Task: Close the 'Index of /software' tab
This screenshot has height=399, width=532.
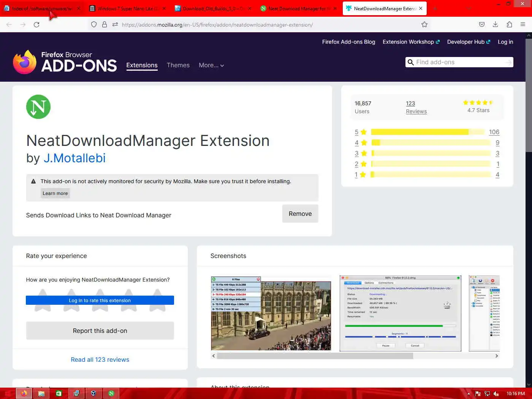Action: [79, 8]
